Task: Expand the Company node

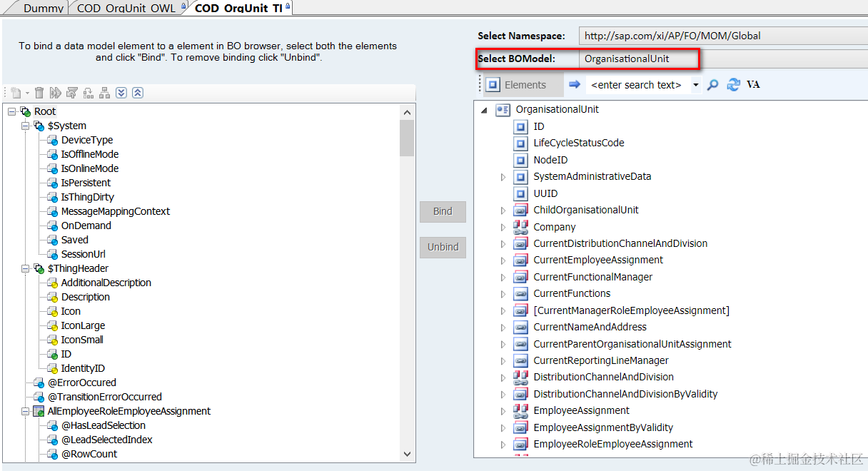Action: (x=503, y=227)
